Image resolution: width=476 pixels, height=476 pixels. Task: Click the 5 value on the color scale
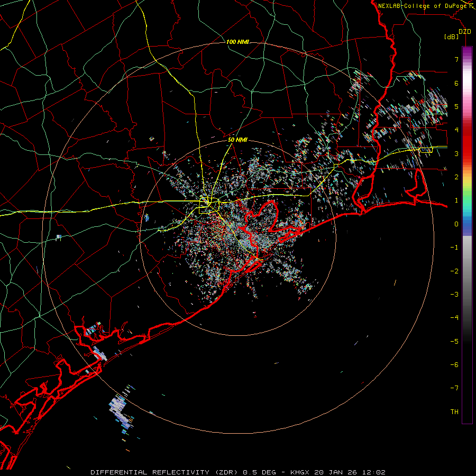click(456, 106)
